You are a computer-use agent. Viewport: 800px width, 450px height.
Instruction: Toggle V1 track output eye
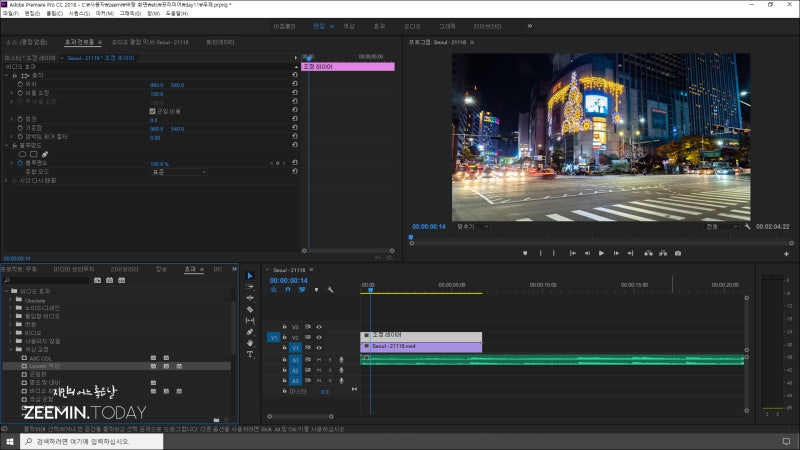(x=319, y=348)
